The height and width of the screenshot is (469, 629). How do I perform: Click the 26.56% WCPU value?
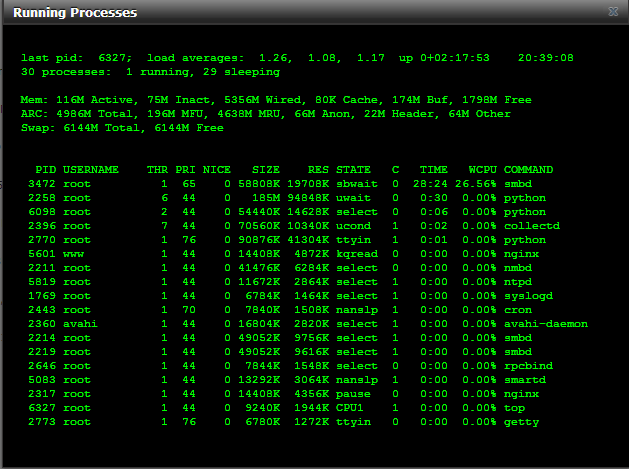click(476, 184)
